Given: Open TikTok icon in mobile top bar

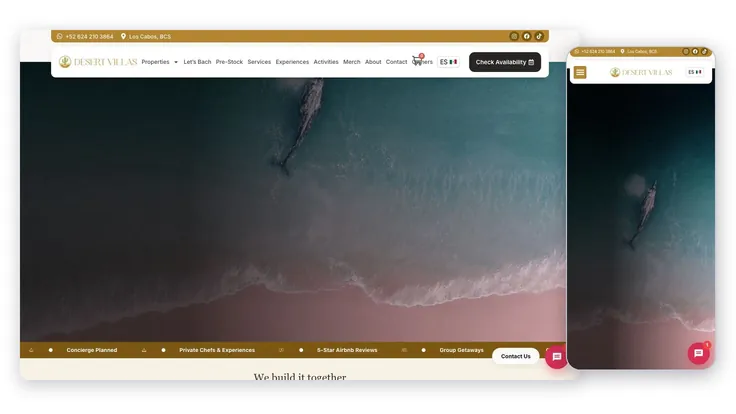Looking at the screenshot, I should pyautogui.click(x=704, y=52).
